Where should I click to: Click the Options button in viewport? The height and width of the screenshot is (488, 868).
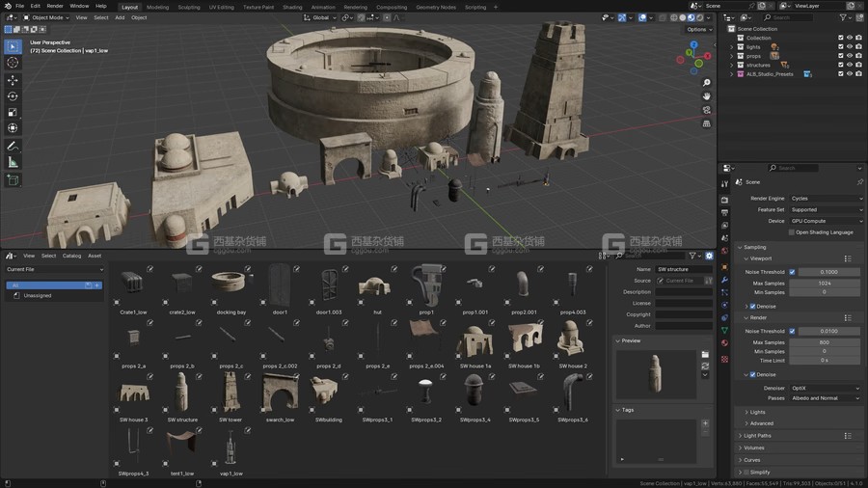698,30
